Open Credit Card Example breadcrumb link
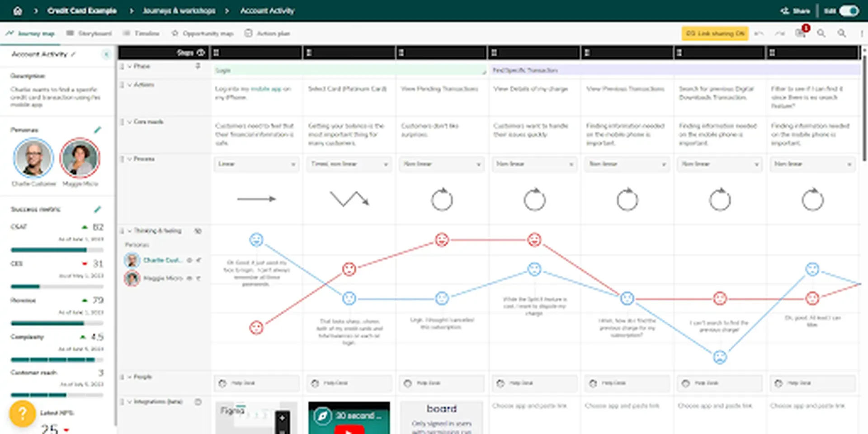The width and height of the screenshot is (868, 434). (82, 10)
